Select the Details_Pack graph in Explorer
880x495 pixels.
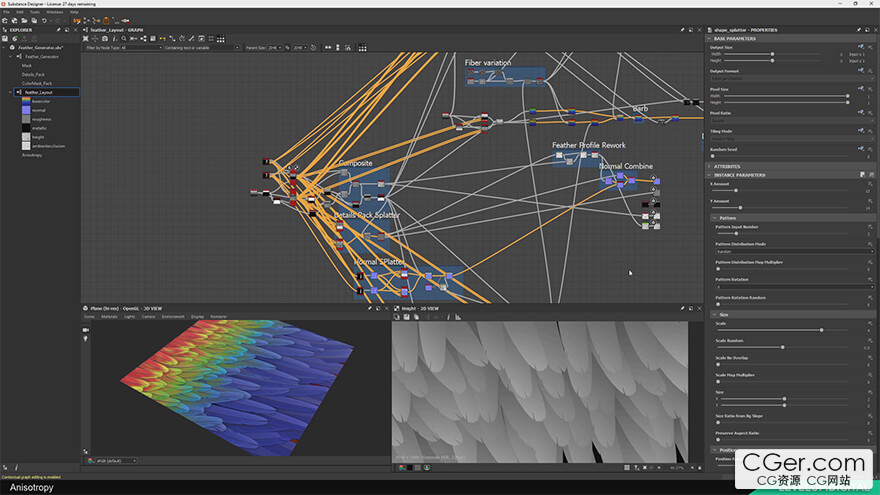pyautogui.click(x=34, y=74)
